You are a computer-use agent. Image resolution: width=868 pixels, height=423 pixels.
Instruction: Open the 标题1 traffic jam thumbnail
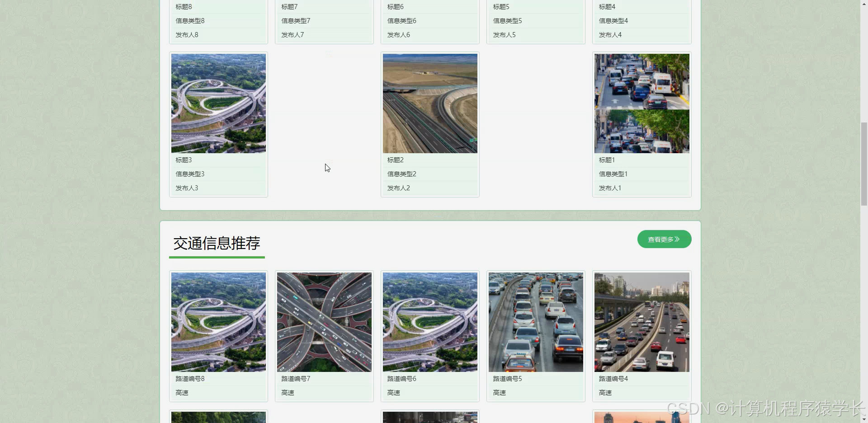click(x=642, y=103)
